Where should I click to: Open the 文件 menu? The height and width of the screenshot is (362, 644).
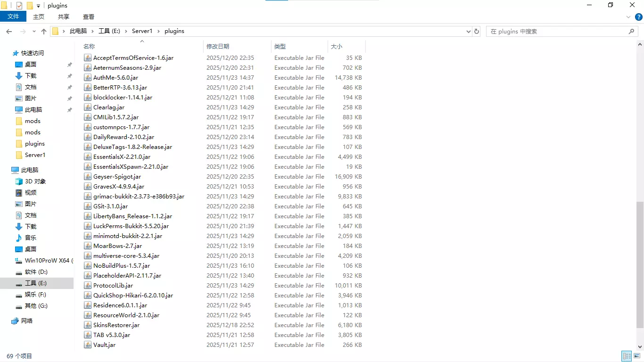click(x=13, y=16)
